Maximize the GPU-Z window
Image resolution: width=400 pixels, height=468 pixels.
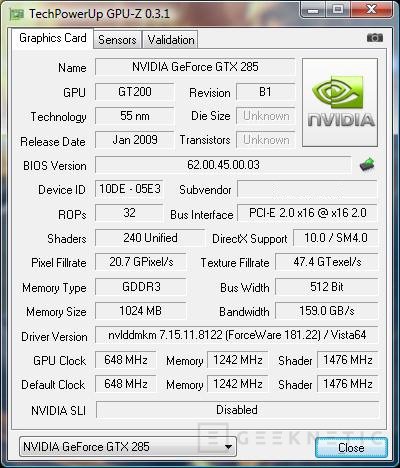pyautogui.click(x=338, y=9)
